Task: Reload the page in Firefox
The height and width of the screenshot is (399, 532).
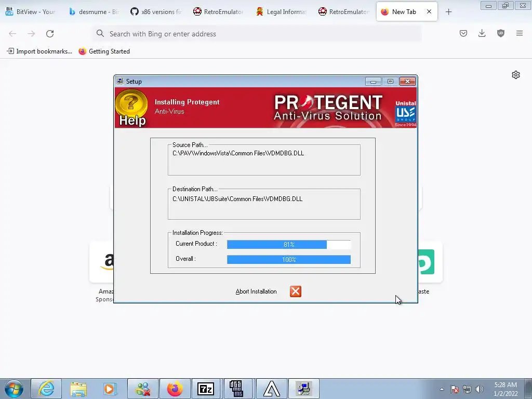Action: (50, 34)
